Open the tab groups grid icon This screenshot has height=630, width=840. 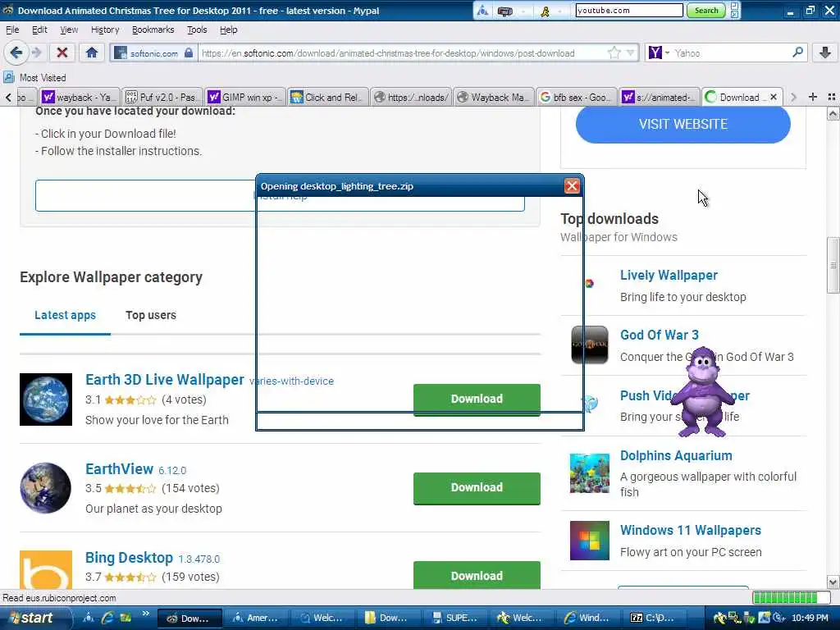tap(832, 97)
